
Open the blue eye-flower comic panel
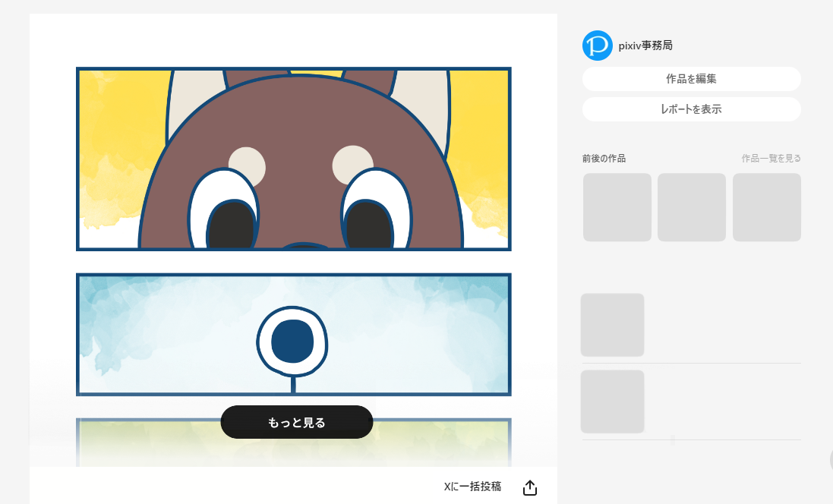click(x=293, y=335)
